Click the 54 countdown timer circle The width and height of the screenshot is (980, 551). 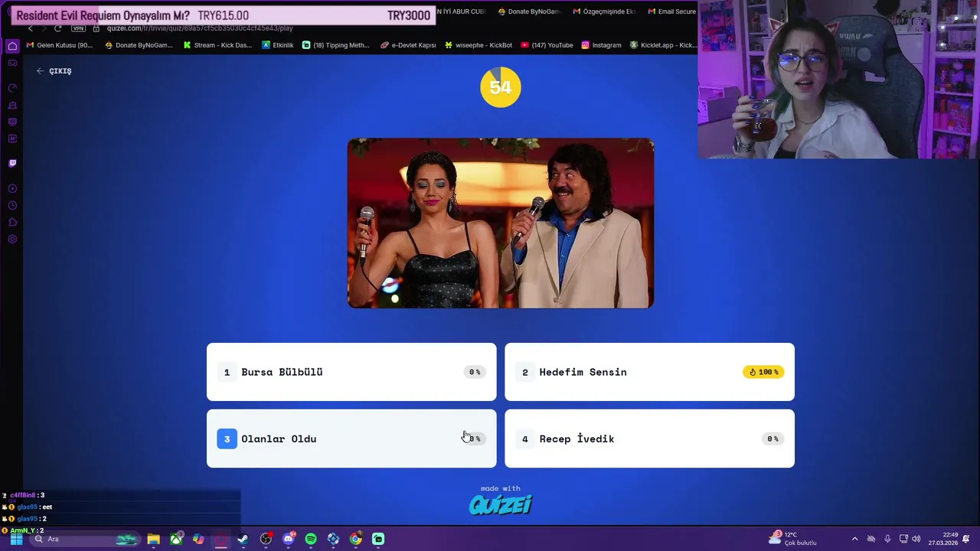pyautogui.click(x=501, y=87)
